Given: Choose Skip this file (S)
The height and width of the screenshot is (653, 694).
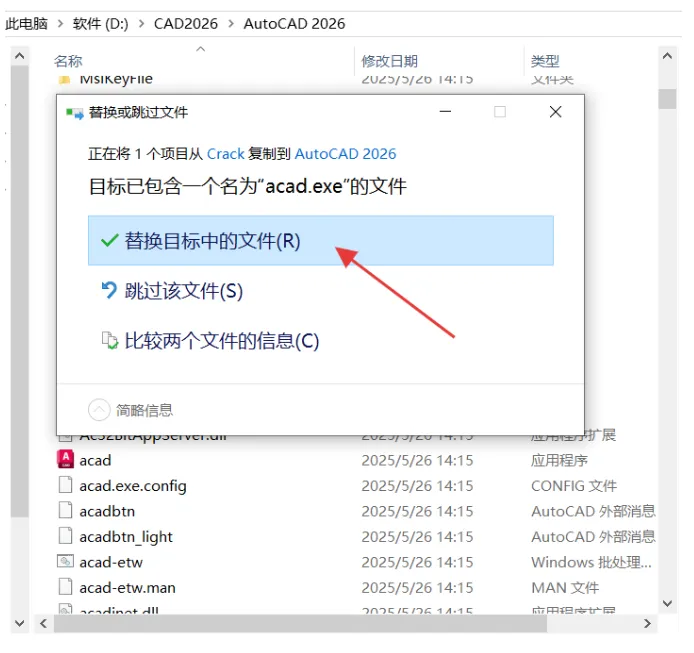Looking at the screenshot, I should pos(183,291).
